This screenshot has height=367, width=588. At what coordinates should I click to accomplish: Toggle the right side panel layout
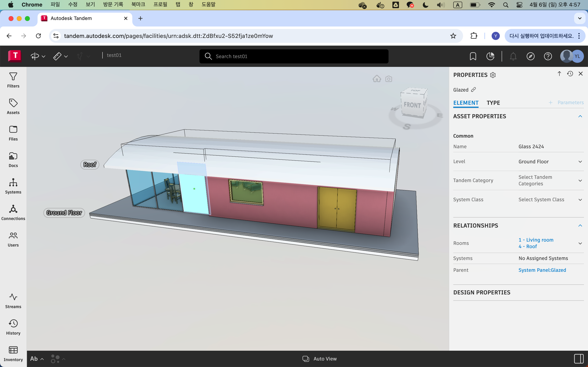pyautogui.click(x=579, y=358)
